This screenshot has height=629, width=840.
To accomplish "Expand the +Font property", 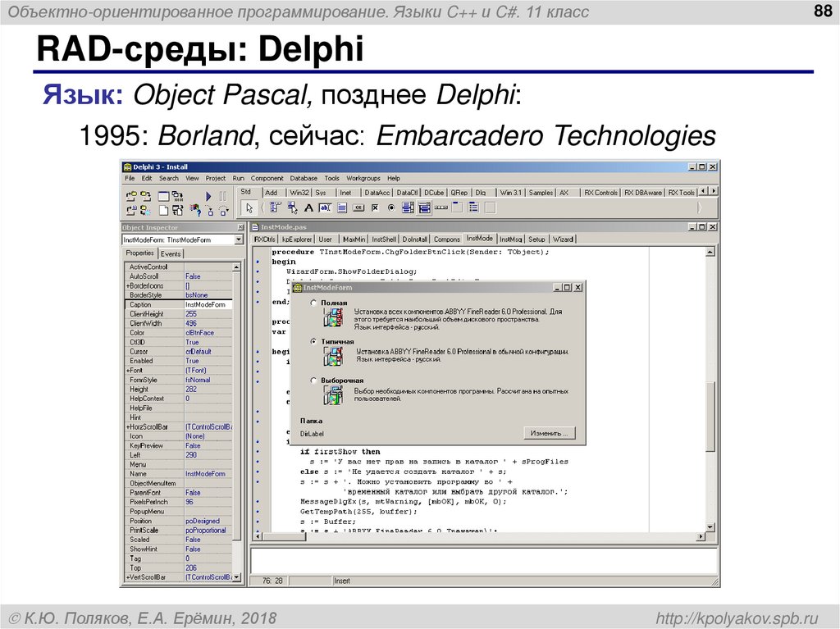I will coord(127,370).
